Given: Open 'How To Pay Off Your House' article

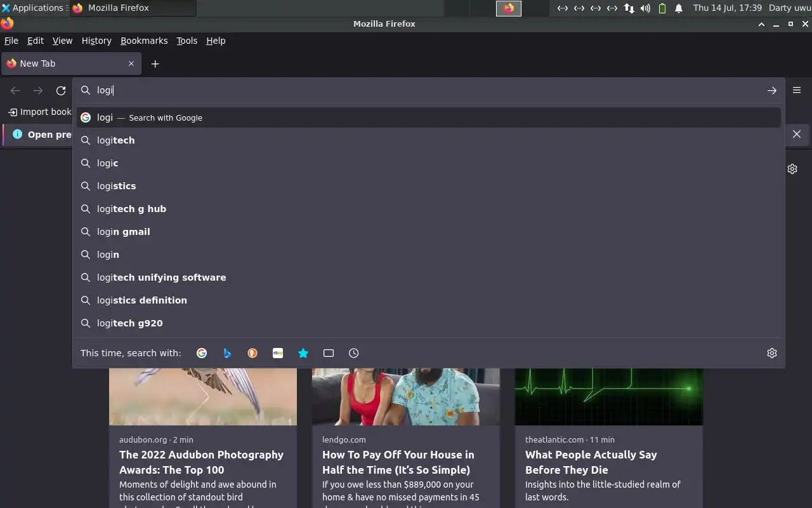Looking at the screenshot, I should (398, 462).
